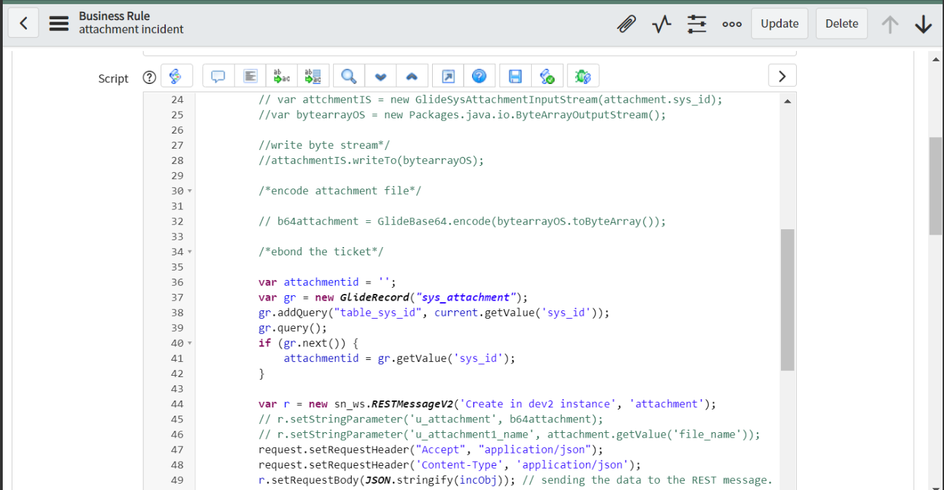Click the Replace icon in script toolbar

[281, 76]
